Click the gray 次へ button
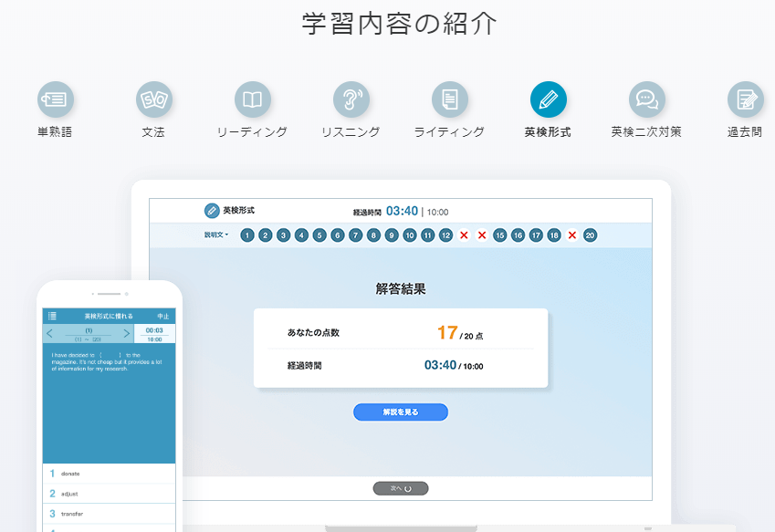 coord(401,488)
